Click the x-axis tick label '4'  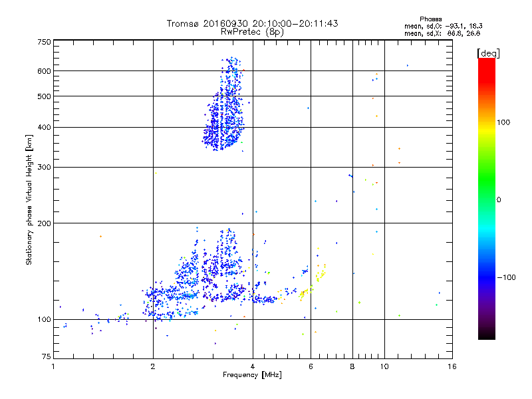point(253,366)
